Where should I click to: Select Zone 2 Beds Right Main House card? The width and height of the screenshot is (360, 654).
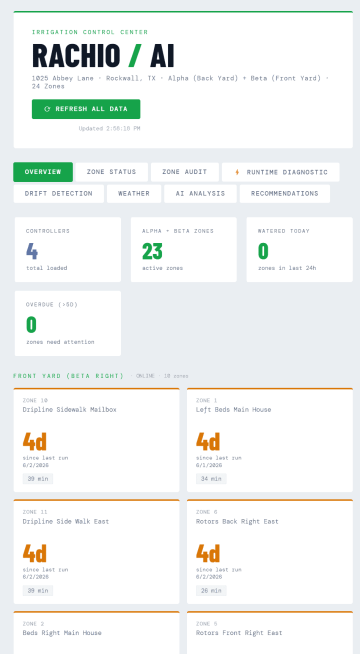point(96,632)
